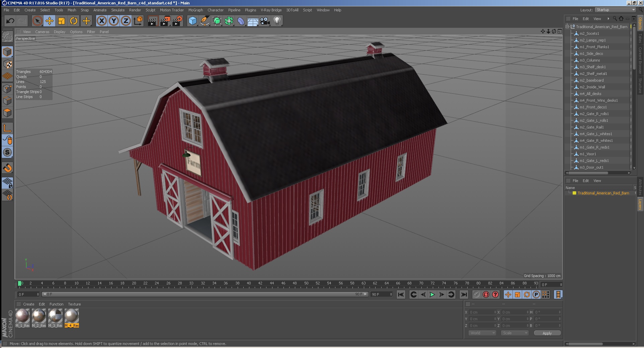Viewport: 644px width, 348px height.
Task: Open the Content Browser side tab
Action: [640, 60]
